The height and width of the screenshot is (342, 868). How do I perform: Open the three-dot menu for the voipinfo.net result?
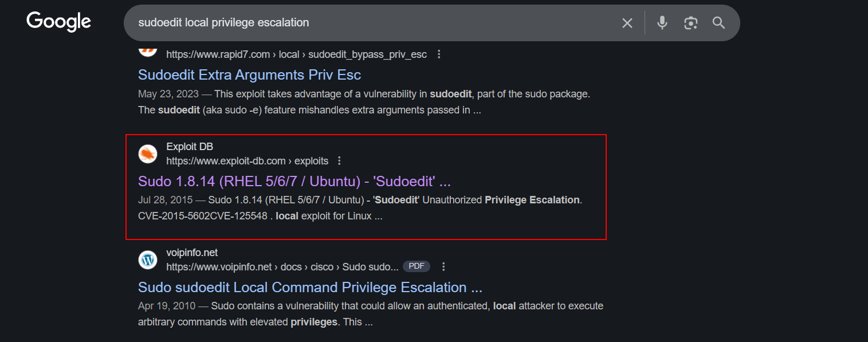pyautogui.click(x=443, y=266)
